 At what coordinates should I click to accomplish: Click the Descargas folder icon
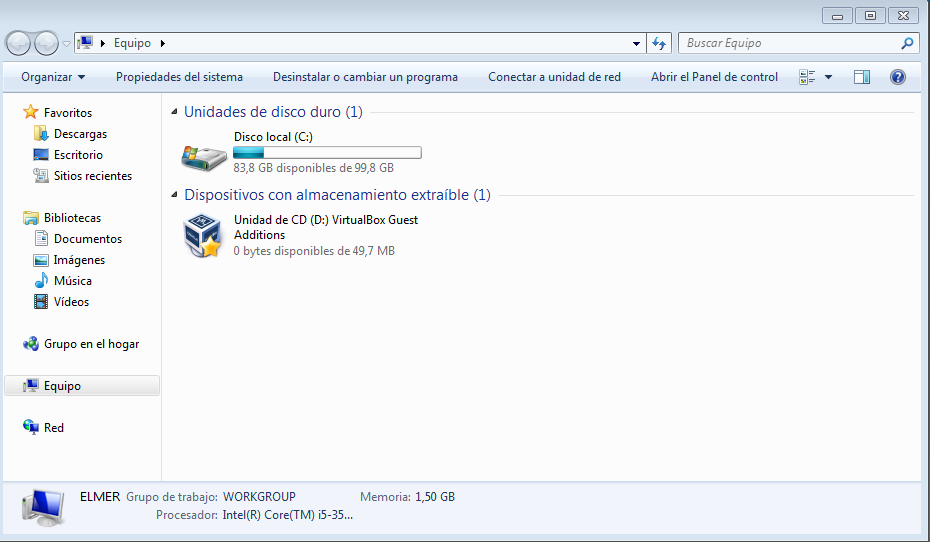point(41,133)
